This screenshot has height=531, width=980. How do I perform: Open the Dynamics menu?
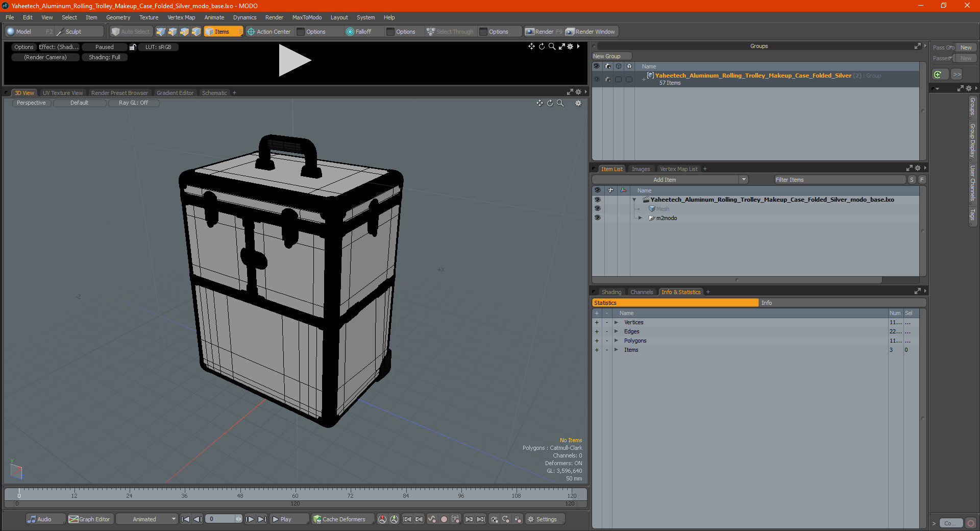click(244, 17)
